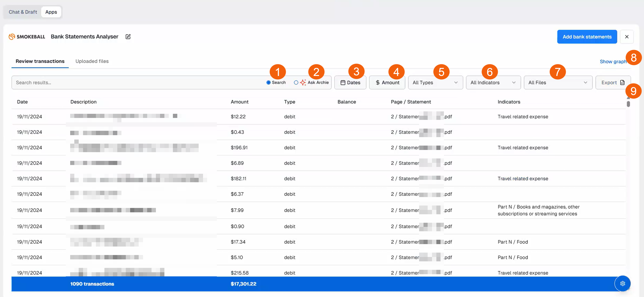
Task: Click the document icon on Export button
Action: [622, 82]
